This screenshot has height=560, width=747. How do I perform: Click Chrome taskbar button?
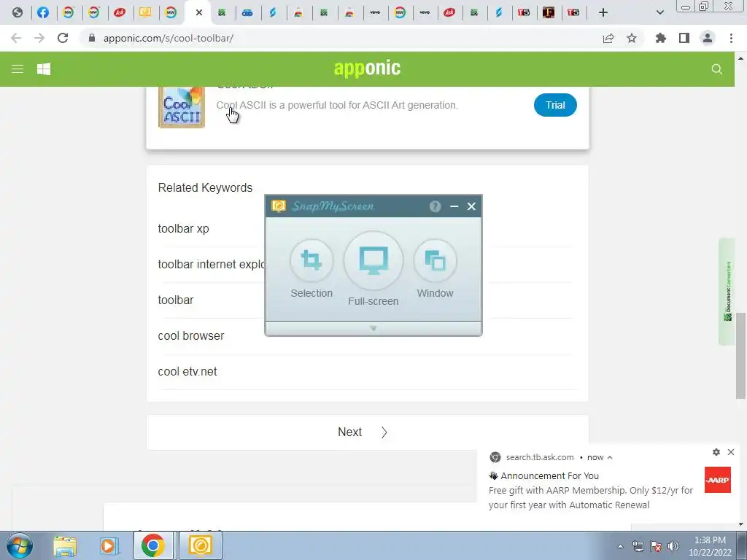click(153, 545)
